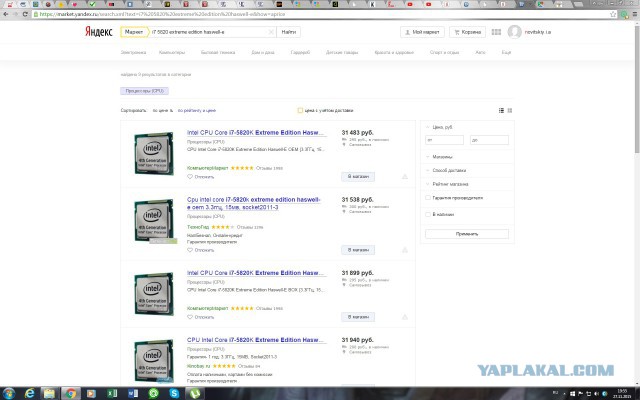Open 'CPU Intel Core i7-5820K' title priced 31 940 руб.
Viewport: 640px width, 400px height.
[x=255, y=340]
